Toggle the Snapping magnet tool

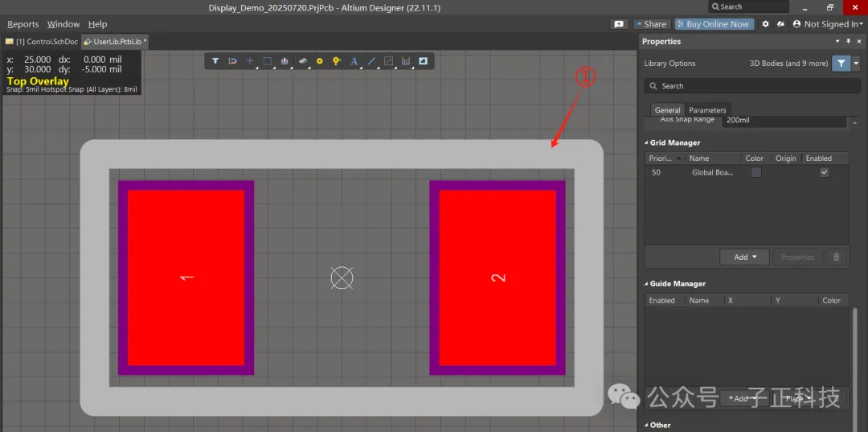pos(232,61)
